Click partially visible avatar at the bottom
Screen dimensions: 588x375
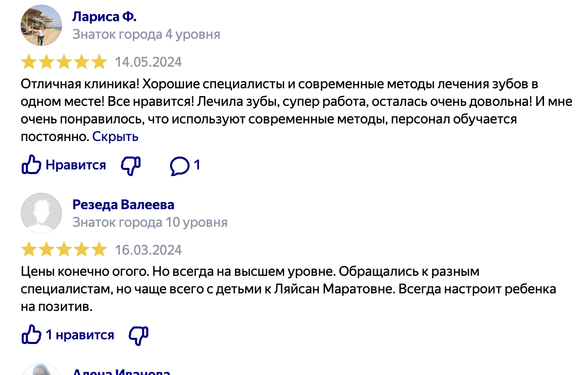[41, 369]
